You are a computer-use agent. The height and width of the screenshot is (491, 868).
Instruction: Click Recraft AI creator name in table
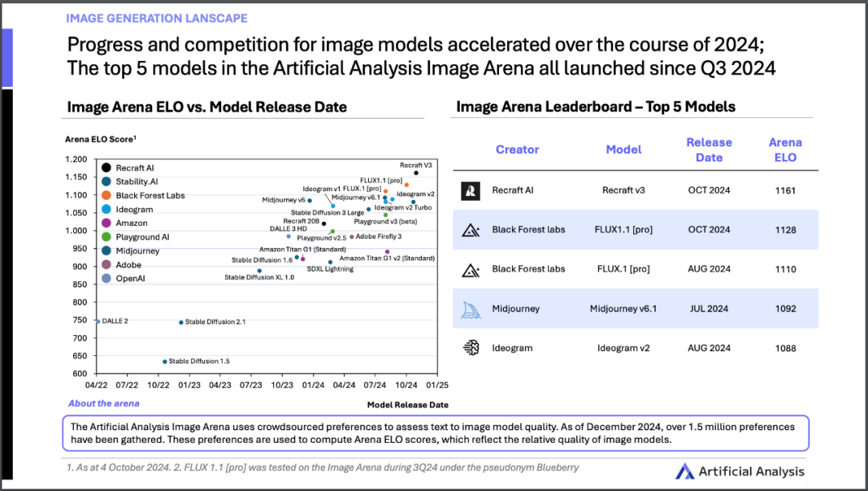point(513,190)
